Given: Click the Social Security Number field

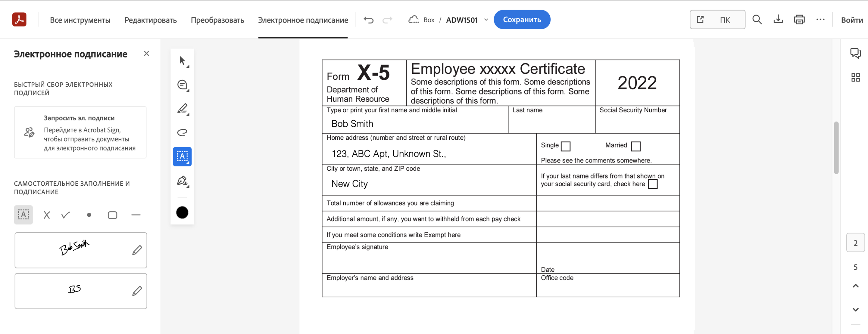Looking at the screenshot, I should point(637,119).
